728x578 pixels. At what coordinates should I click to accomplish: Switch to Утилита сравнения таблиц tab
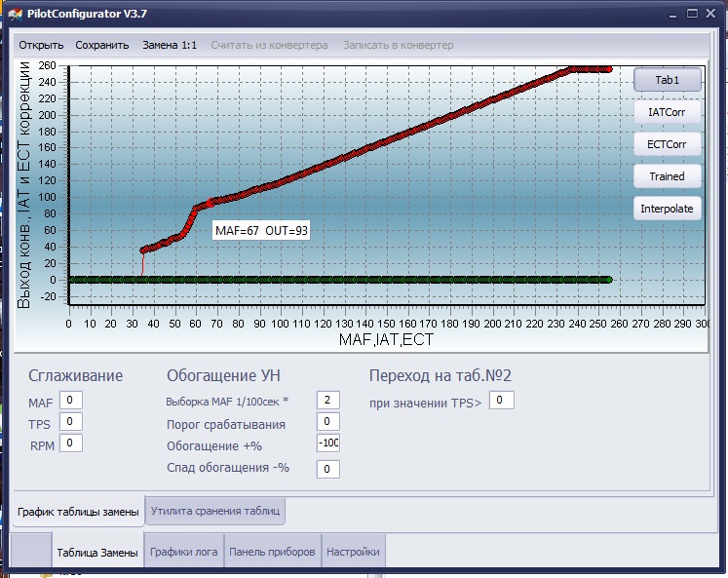(215, 511)
